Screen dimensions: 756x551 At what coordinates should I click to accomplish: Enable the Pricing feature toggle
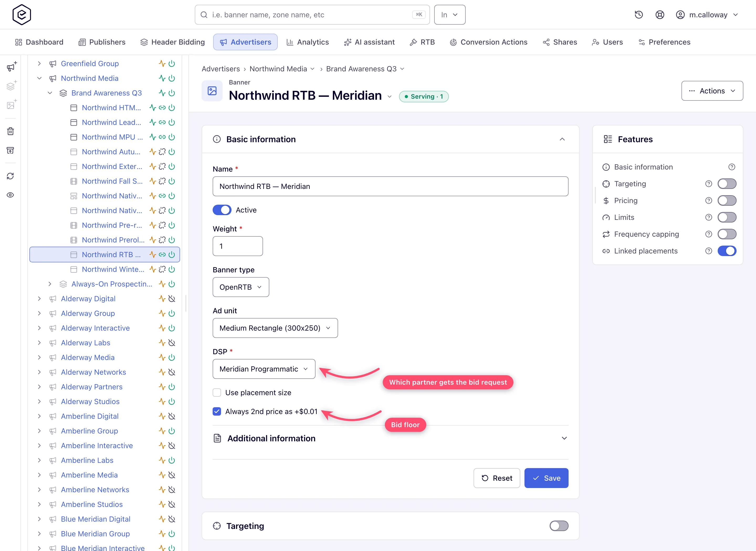click(x=727, y=200)
